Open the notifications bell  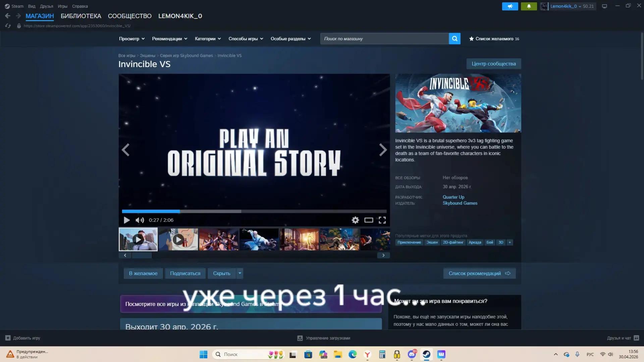(529, 6)
